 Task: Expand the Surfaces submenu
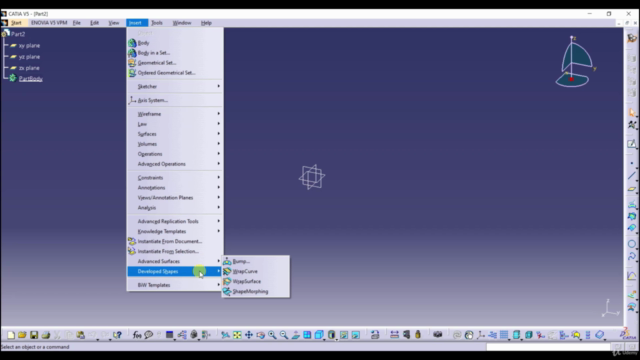tap(175, 134)
